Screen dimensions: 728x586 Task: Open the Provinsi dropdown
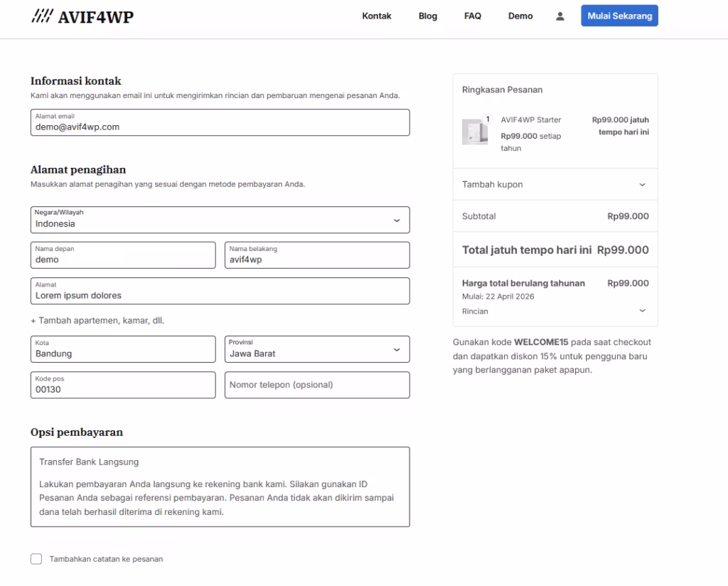(x=317, y=349)
